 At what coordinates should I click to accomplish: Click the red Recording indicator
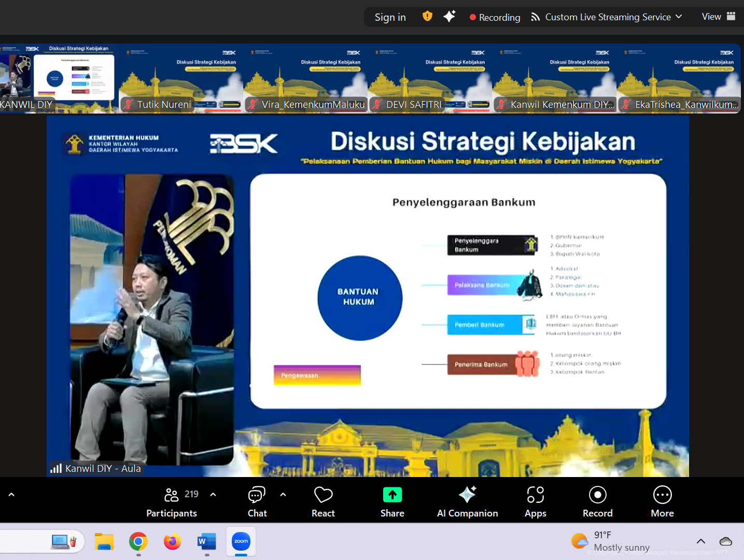pos(495,17)
